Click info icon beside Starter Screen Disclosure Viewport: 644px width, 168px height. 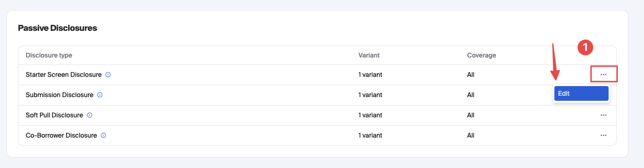[108, 75]
